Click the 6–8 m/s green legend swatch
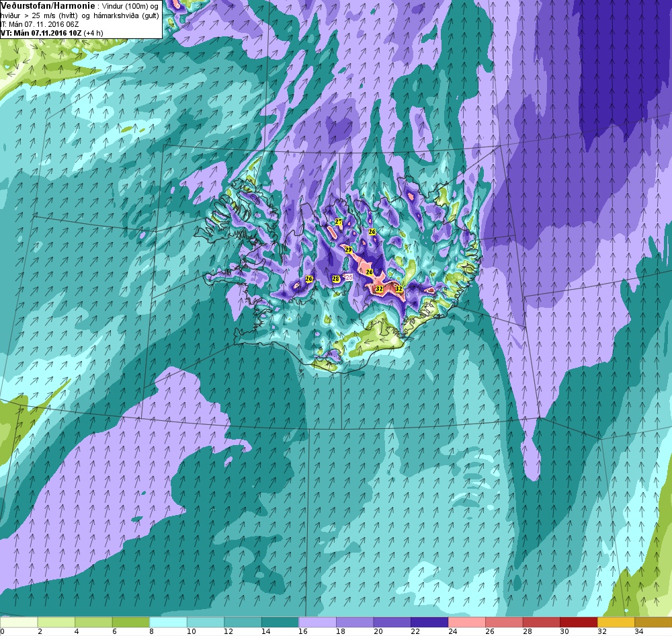The width and height of the screenshot is (672, 636). [x=131, y=622]
